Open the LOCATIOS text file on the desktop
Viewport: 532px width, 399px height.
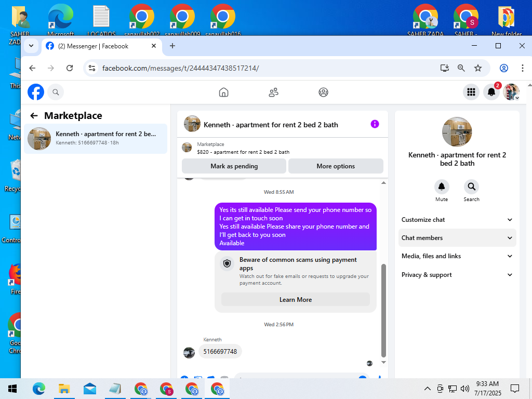[x=101, y=19]
